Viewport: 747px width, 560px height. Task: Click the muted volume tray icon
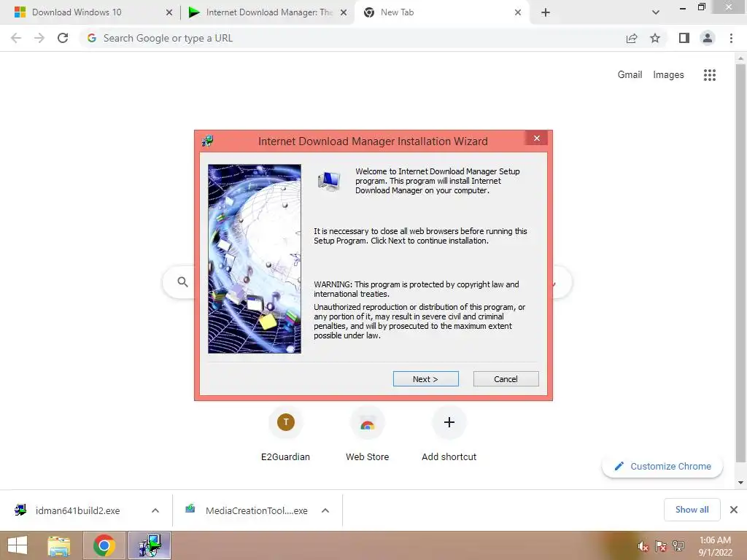[x=643, y=547]
